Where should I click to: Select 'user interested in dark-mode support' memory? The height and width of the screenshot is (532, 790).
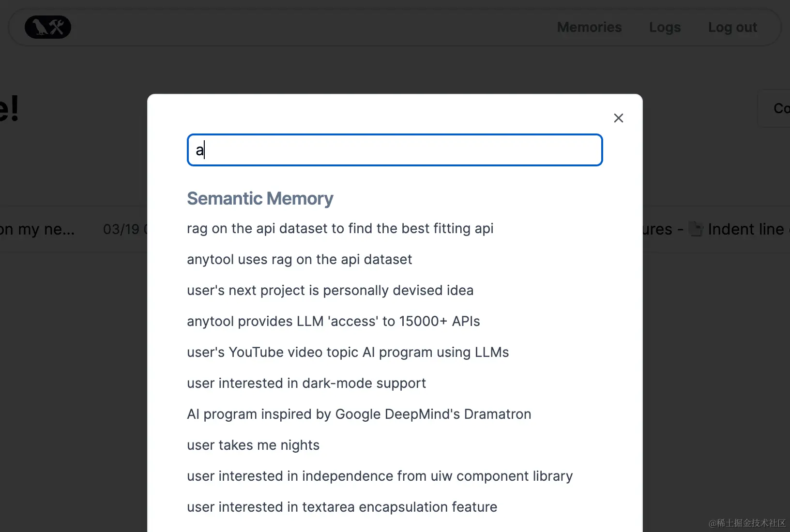306,383
